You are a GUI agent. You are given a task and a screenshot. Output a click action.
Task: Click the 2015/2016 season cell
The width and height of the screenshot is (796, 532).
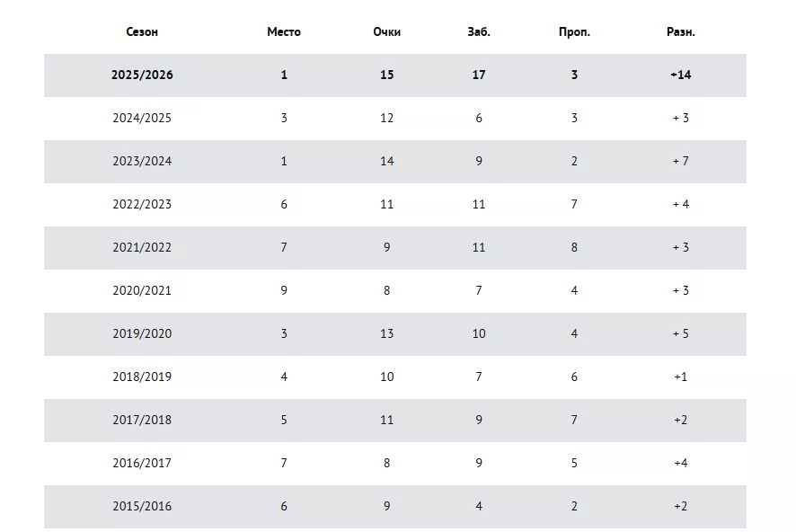(142, 506)
